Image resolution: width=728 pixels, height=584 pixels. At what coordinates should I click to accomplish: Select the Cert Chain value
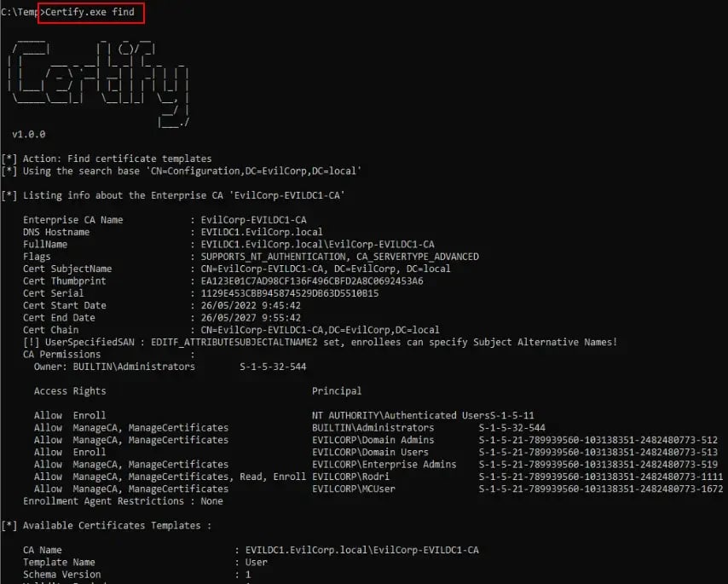(x=320, y=330)
